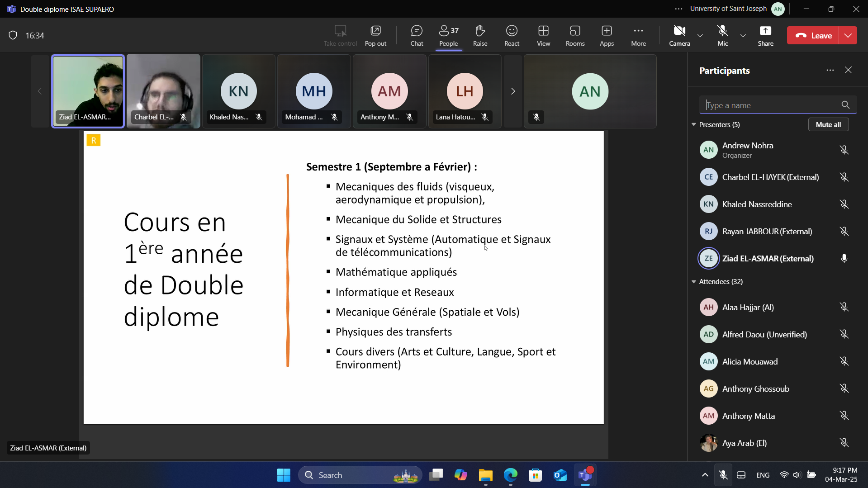
Task: Open the Apps menu
Action: pos(607,35)
